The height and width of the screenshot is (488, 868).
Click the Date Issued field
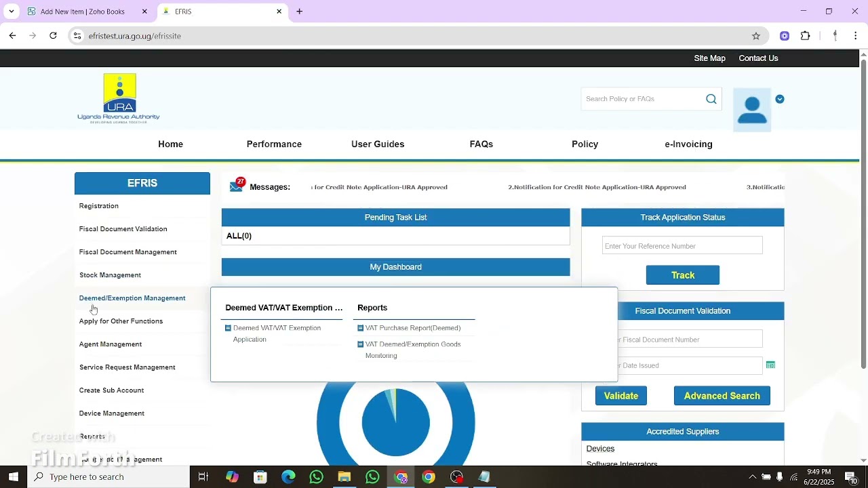(690, 365)
